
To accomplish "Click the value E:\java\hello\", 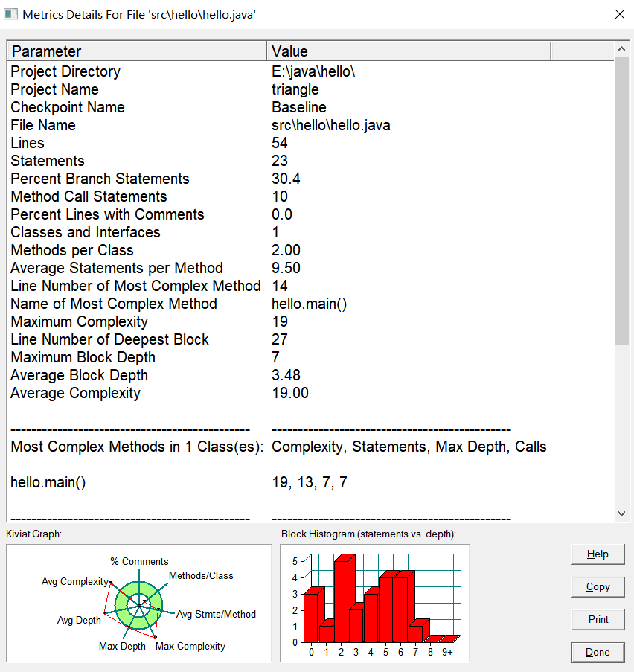I will (x=313, y=71).
